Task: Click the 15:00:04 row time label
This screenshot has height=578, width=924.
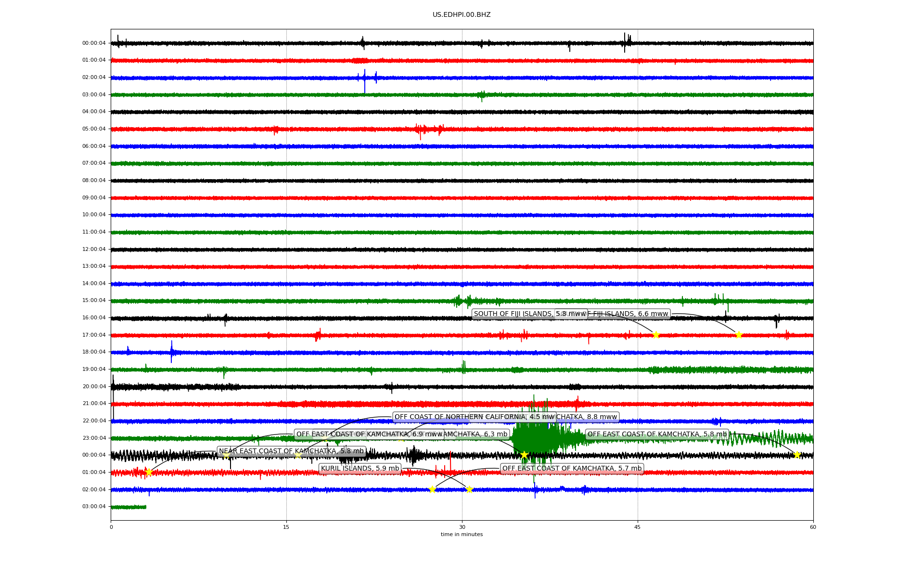Action: pos(94,301)
